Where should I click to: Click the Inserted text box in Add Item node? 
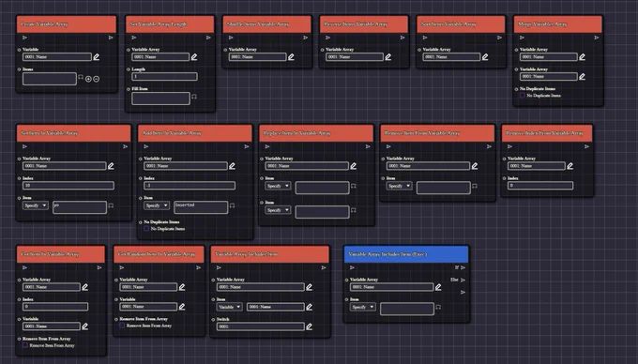click(x=201, y=207)
